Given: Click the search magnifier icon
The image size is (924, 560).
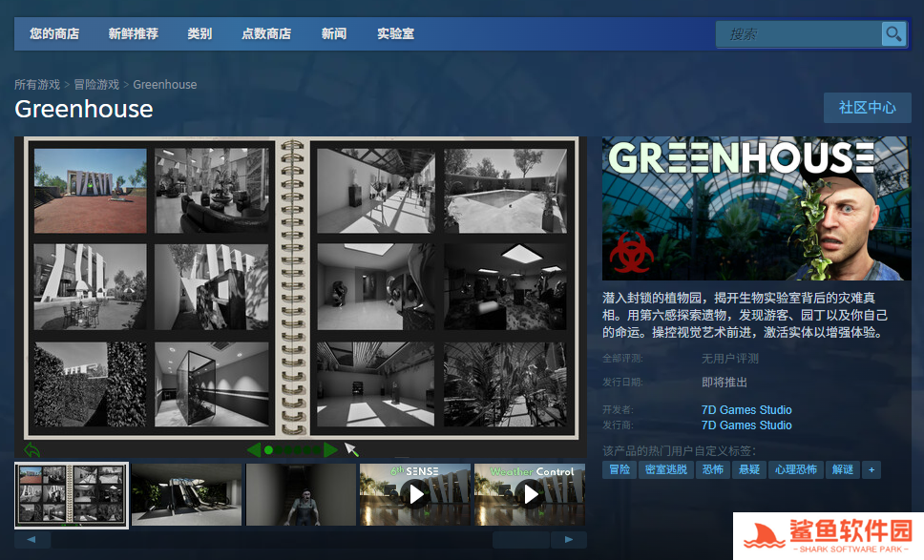Looking at the screenshot, I should tap(893, 34).
